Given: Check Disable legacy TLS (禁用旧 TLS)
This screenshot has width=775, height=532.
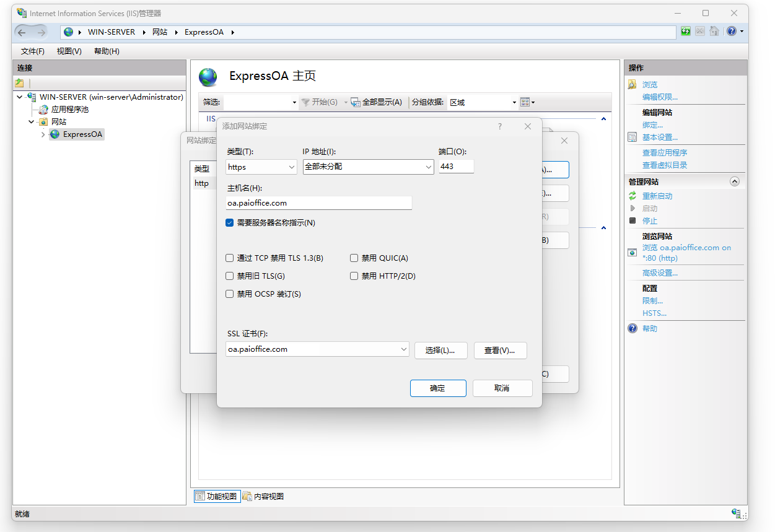Looking at the screenshot, I should (x=230, y=276).
